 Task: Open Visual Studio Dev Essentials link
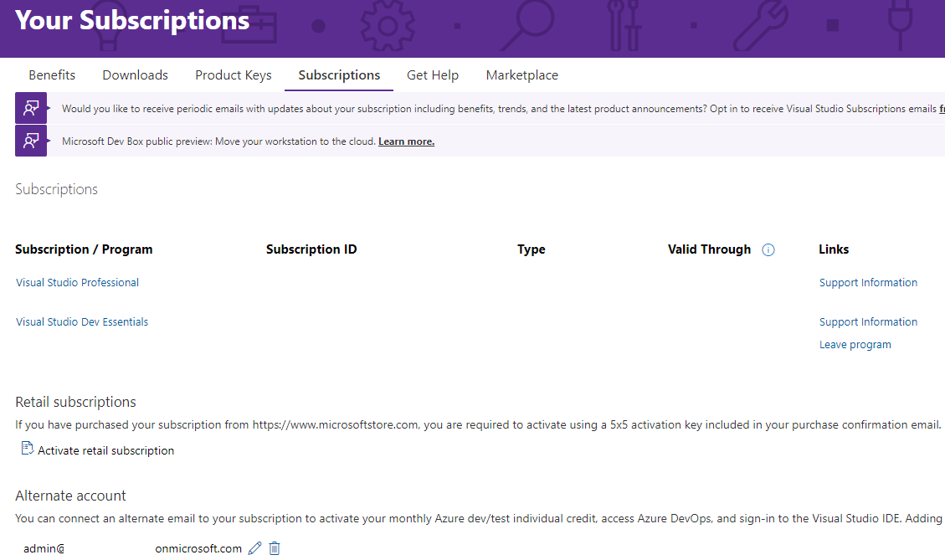[82, 322]
